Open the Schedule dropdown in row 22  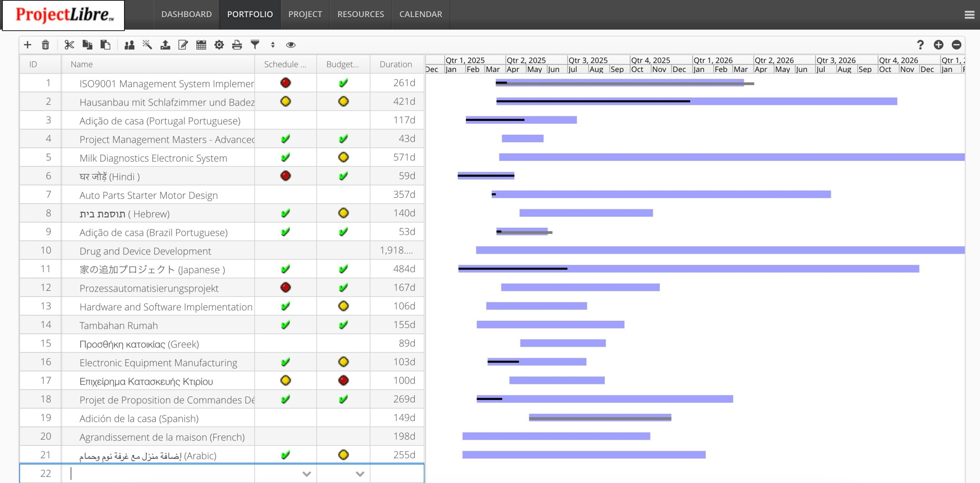point(306,473)
